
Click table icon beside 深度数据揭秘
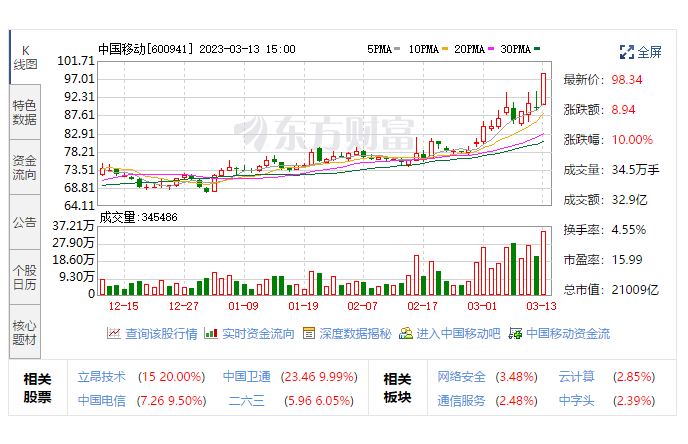pos(308,333)
